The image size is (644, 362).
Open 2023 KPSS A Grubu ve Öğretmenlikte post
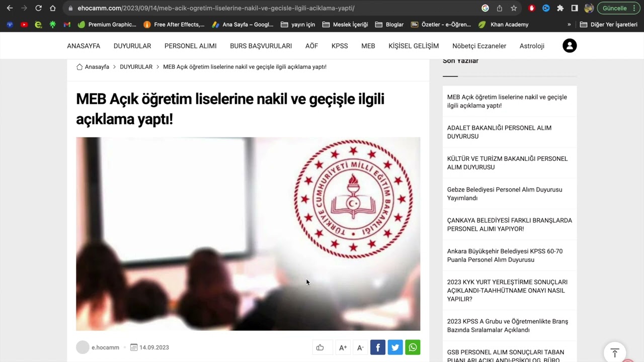[508, 326]
